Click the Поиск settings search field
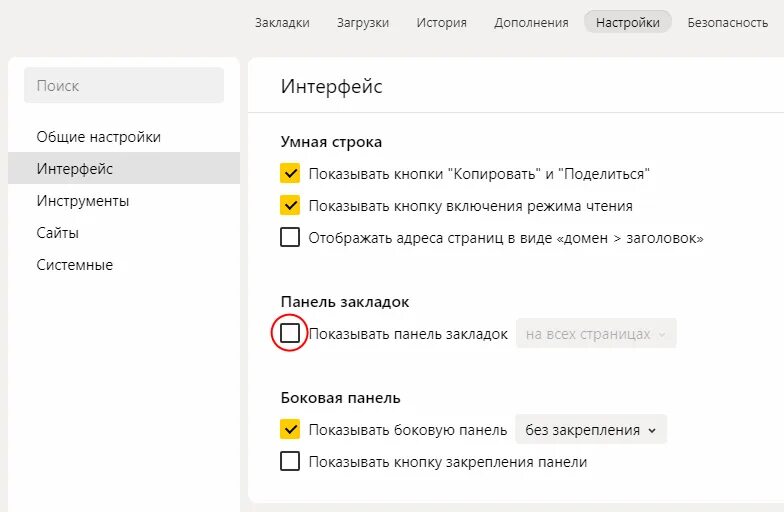The width and height of the screenshot is (784, 512). (124, 86)
